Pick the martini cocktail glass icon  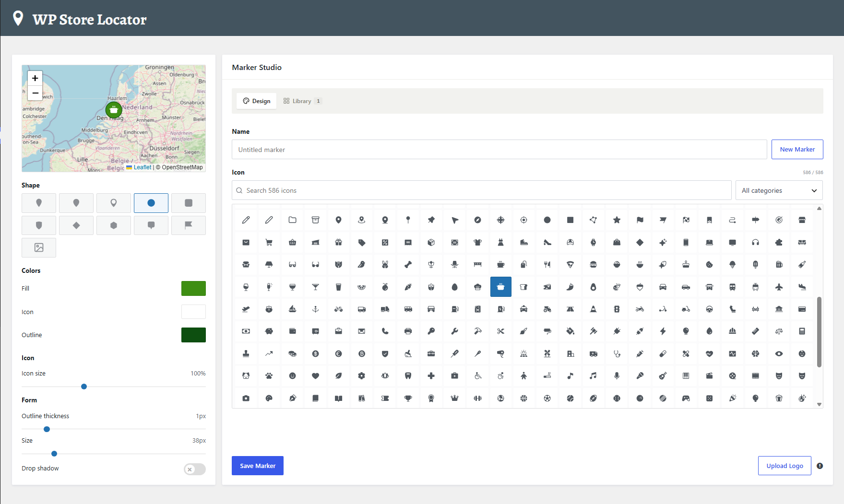(x=315, y=287)
